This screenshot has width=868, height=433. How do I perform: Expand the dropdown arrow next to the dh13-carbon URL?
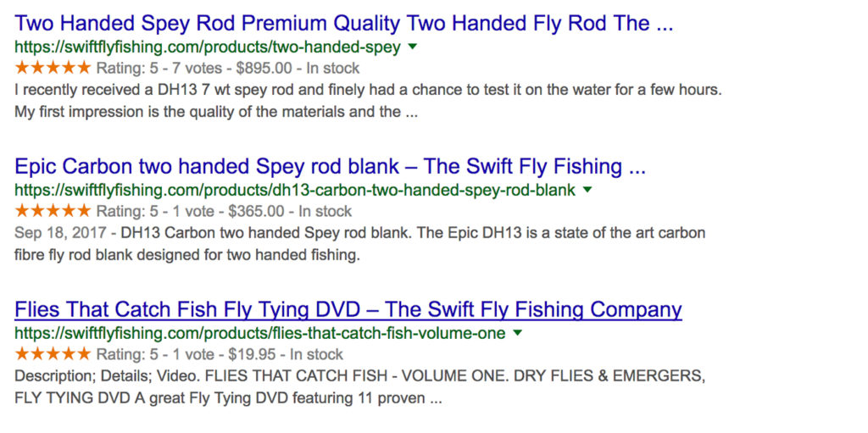click(587, 190)
